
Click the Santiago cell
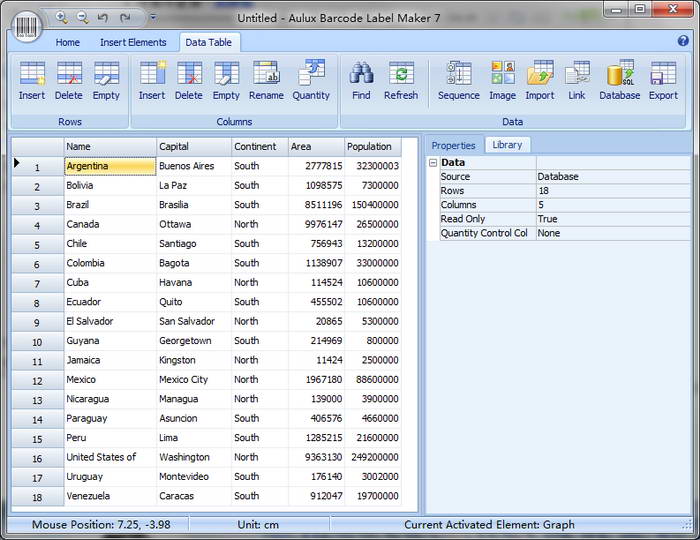tap(194, 244)
